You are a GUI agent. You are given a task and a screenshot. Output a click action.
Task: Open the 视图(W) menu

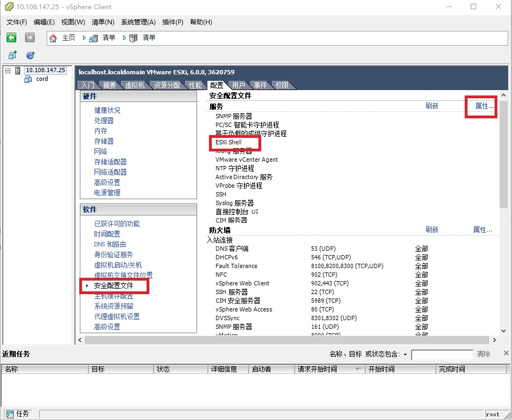coord(73,22)
